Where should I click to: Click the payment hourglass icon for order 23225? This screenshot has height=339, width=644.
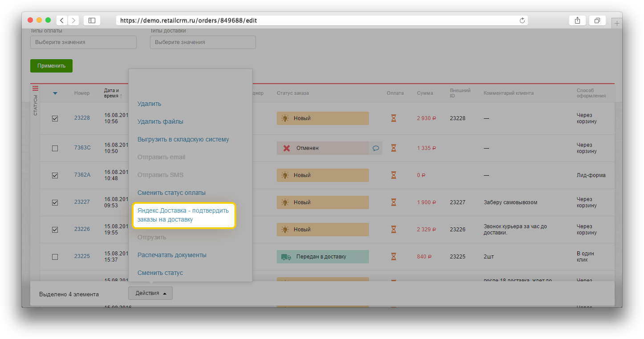coord(393,257)
